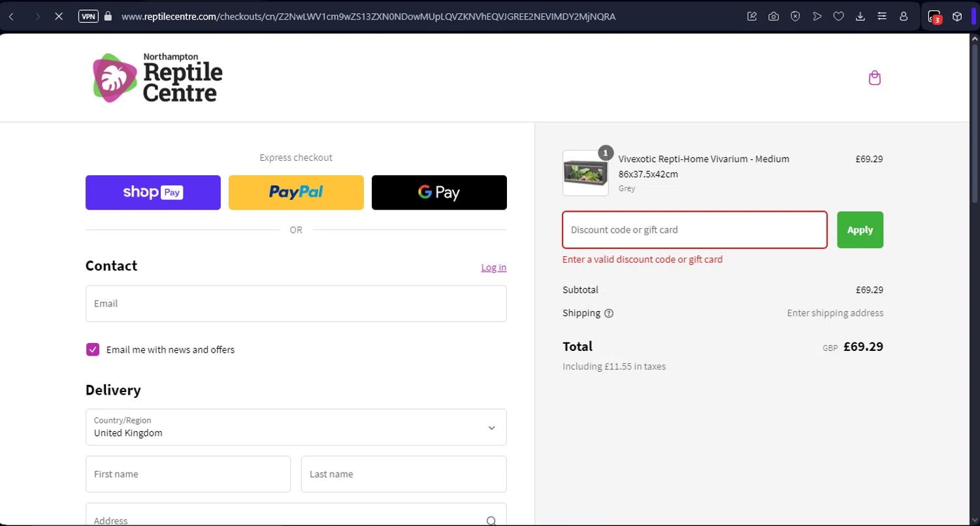The height and width of the screenshot is (526, 980).
Task: Click the Contact heading
Action: [111, 266]
